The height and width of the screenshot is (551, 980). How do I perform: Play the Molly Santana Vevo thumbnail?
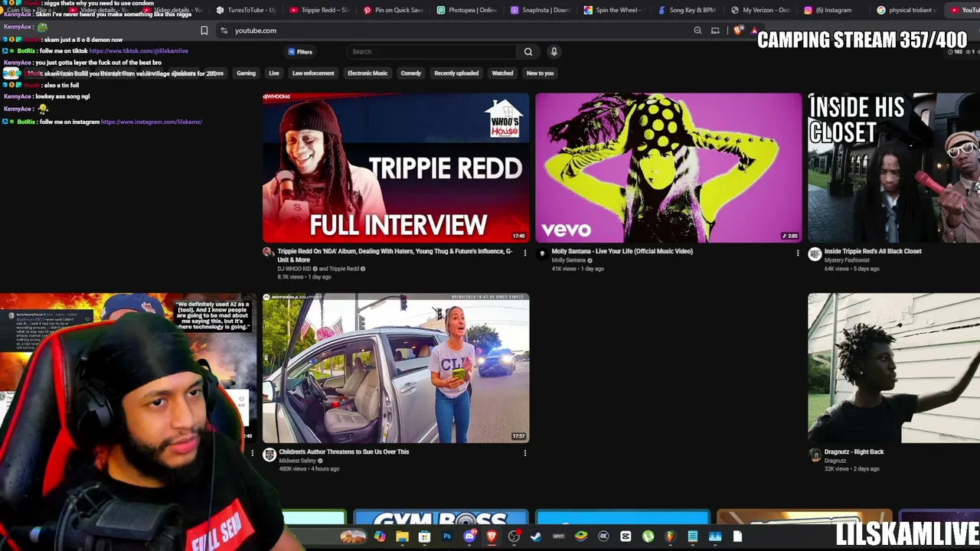(x=668, y=168)
